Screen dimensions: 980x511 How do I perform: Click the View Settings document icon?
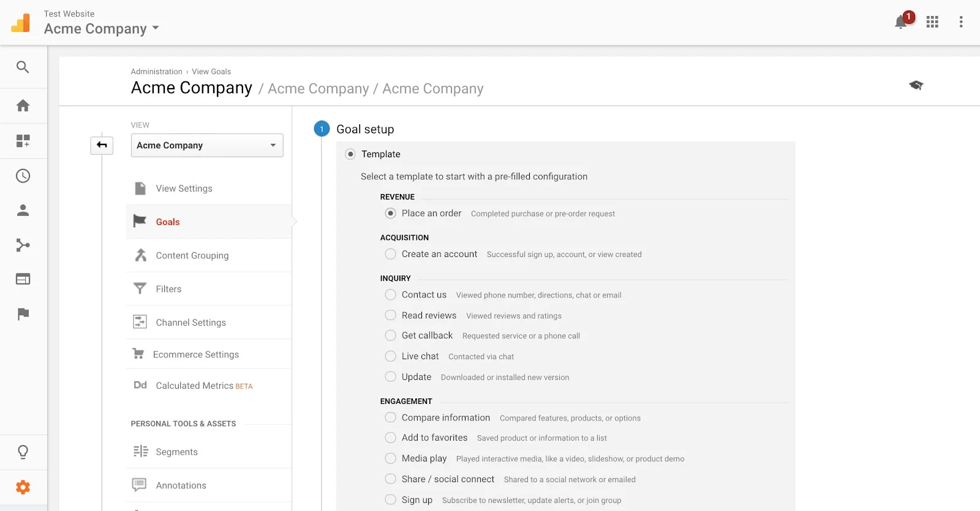point(140,188)
